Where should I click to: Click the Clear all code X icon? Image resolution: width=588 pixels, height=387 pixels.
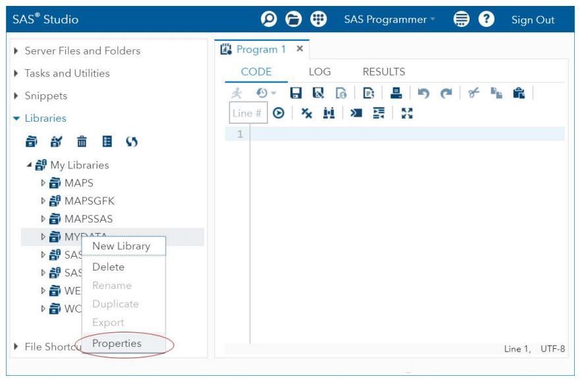tap(307, 113)
